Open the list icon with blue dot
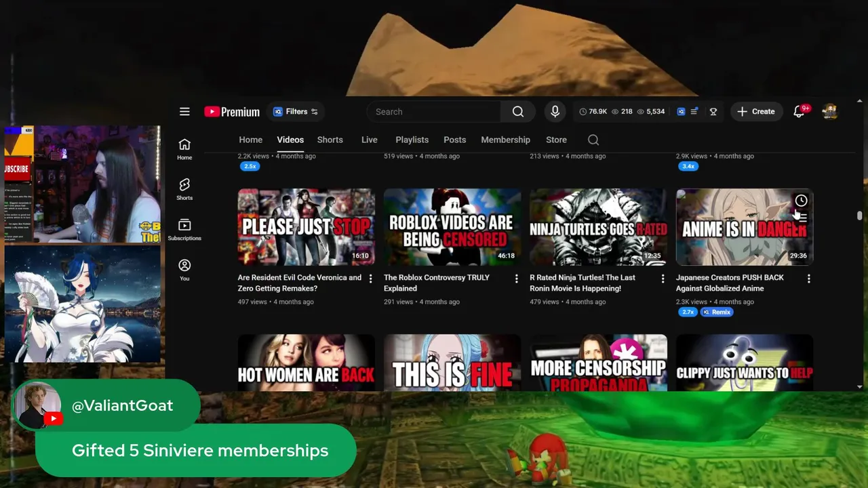The image size is (868, 488). (x=694, y=112)
